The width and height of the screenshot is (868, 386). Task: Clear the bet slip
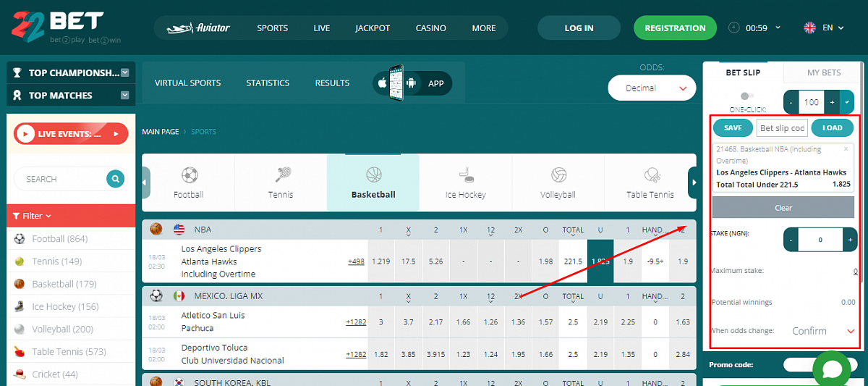tap(783, 207)
